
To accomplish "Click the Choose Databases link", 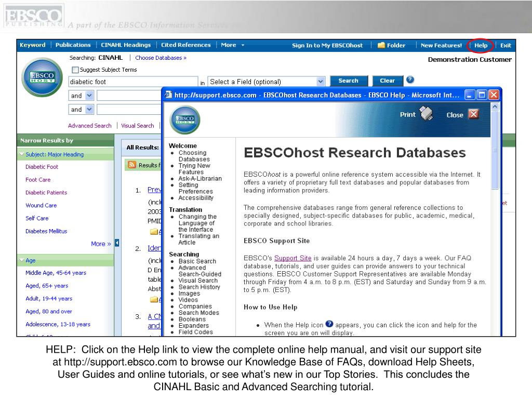I will pos(161,58).
